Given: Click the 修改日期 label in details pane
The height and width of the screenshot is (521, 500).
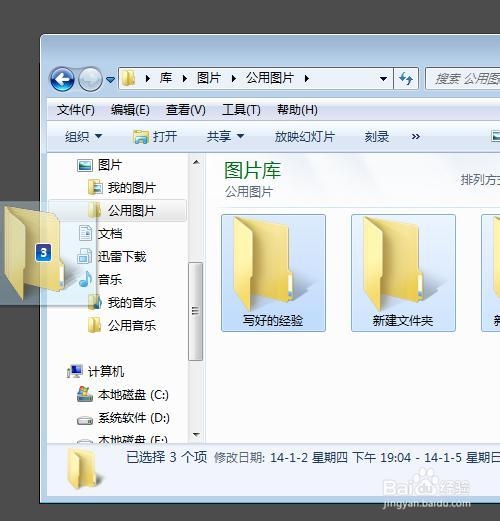Looking at the screenshot, I should pos(239,458).
